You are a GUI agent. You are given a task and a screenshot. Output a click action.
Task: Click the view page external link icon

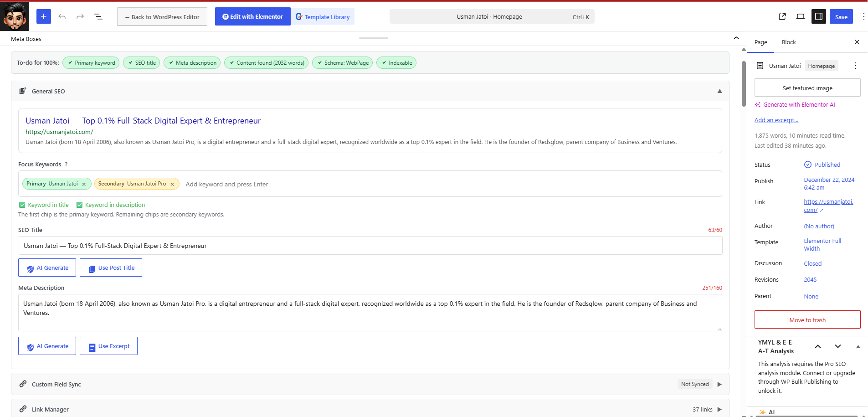pos(782,17)
